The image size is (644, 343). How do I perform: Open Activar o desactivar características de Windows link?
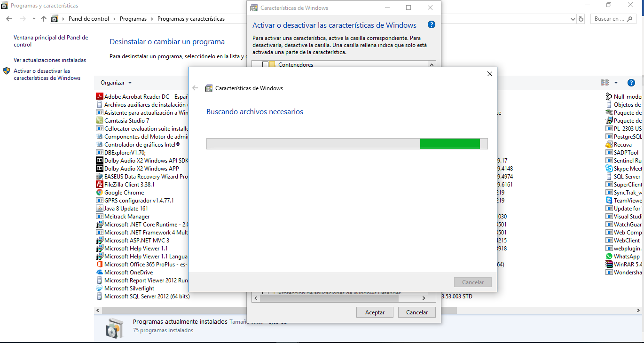click(x=47, y=74)
